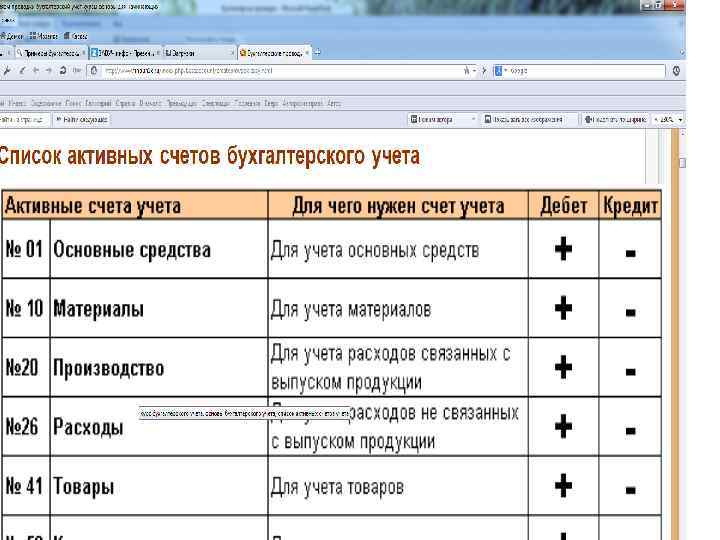720x540 pixels.
Task: Click the расходов связанных с выпуском продукции text
Action: (390, 368)
